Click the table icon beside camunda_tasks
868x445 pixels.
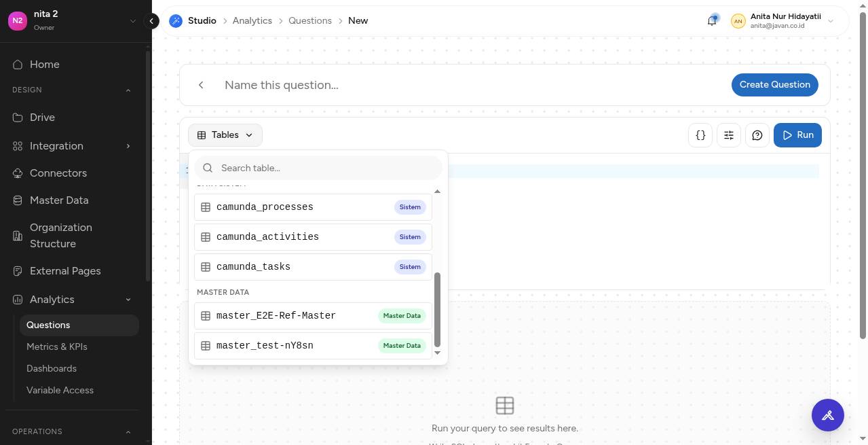click(x=206, y=267)
